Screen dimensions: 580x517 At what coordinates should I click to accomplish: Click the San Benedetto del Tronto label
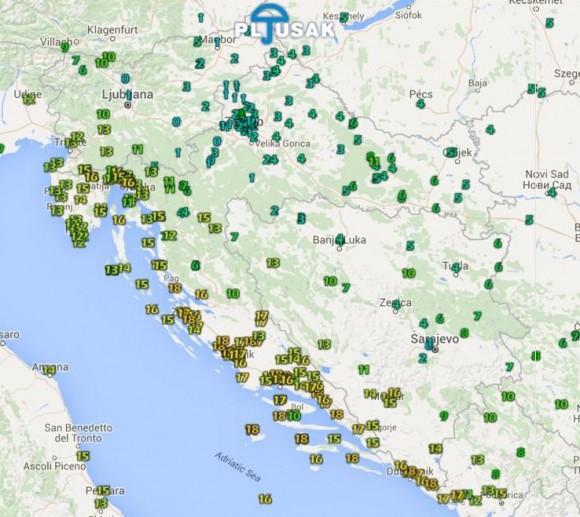(78, 433)
